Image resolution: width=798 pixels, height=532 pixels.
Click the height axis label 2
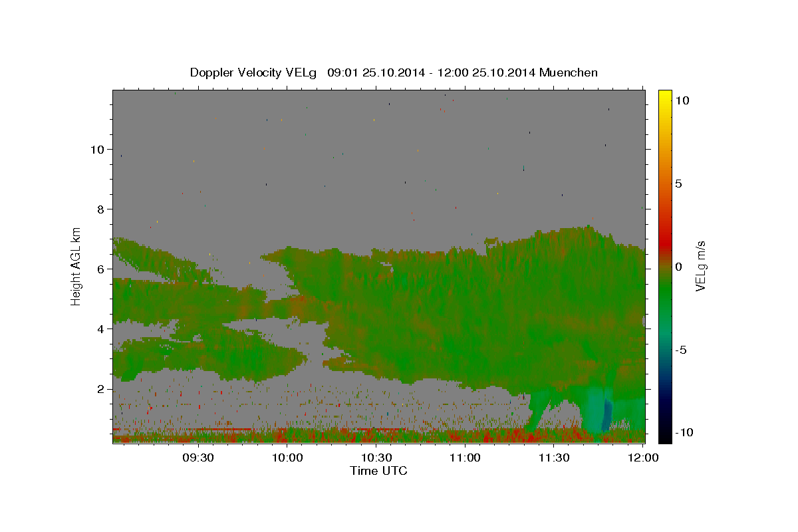coord(100,388)
